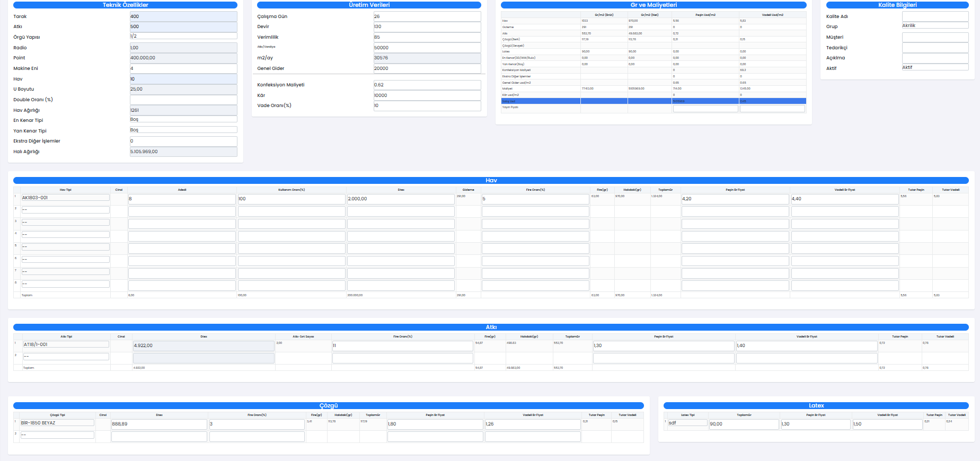This screenshot has height=461, width=980.
Task: Open the AK1803-001 Hav Tipi selector
Action: 65,198
